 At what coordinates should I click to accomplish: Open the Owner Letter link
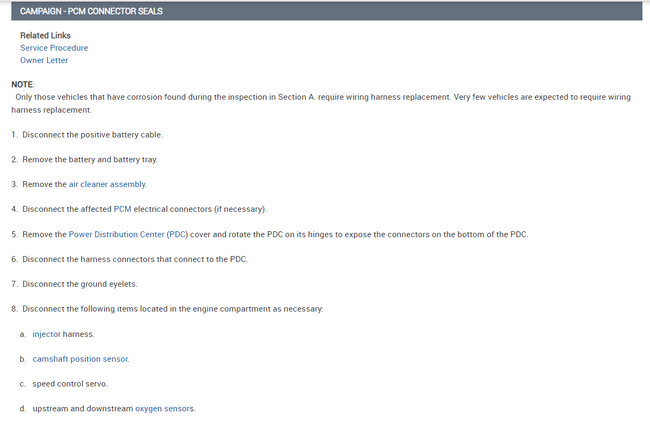(44, 60)
